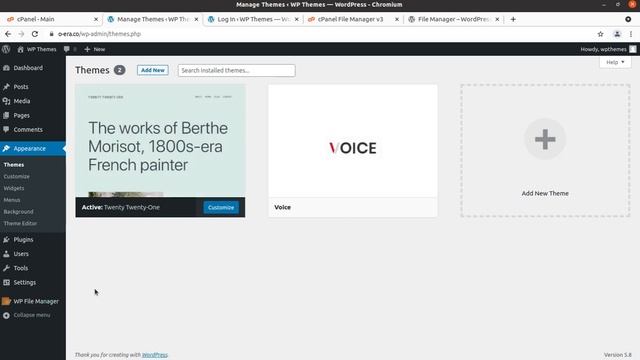This screenshot has width=640, height=360.
Task: Open the Chromium profile avatar icon
Action: (x=617, y=34)
